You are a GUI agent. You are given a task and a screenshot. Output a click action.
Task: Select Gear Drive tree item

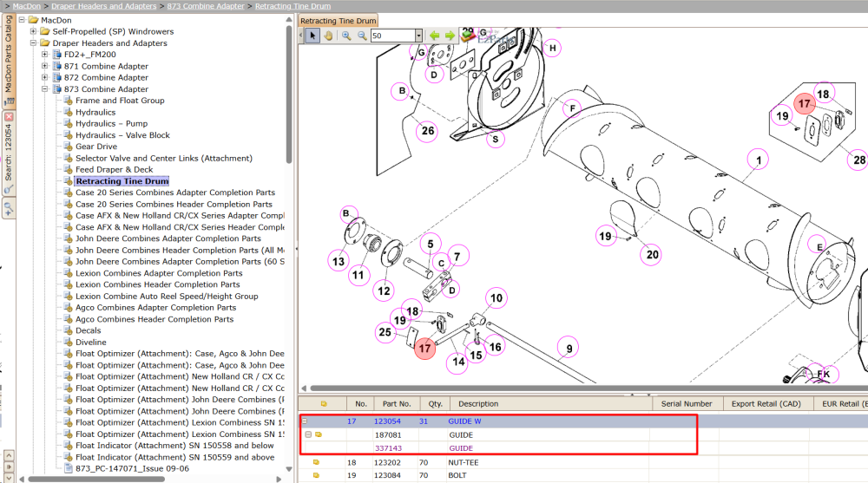[x=96, y=147]
